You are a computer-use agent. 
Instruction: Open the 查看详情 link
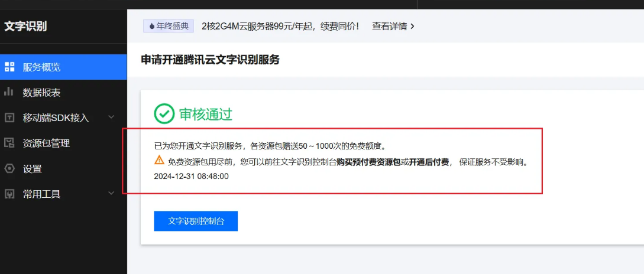393,26
